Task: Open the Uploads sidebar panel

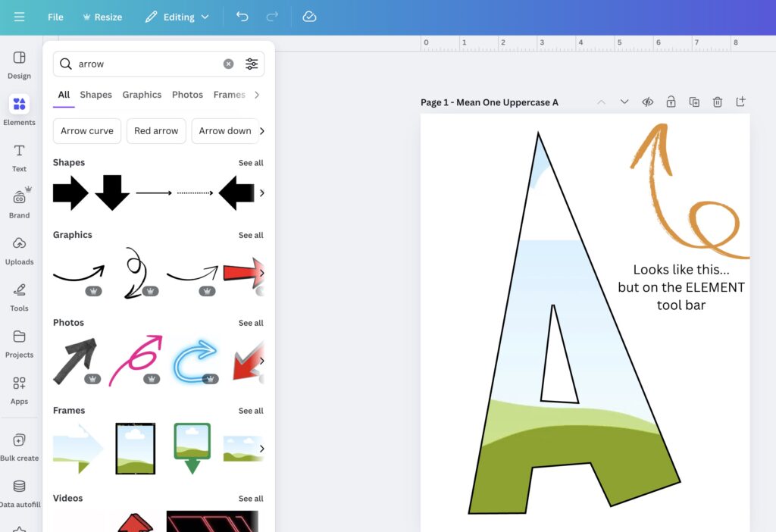Action: tap(19, 250)
